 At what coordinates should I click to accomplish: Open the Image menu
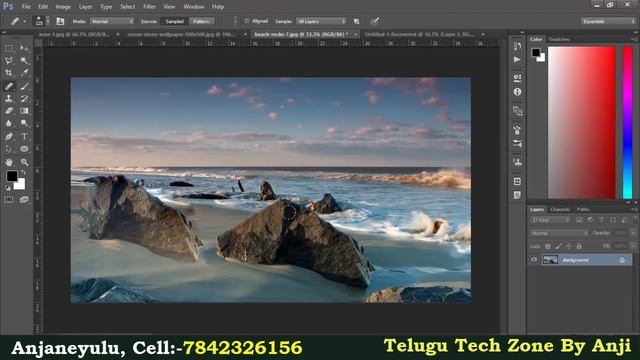pyautogui.click(x=63, y=7)
